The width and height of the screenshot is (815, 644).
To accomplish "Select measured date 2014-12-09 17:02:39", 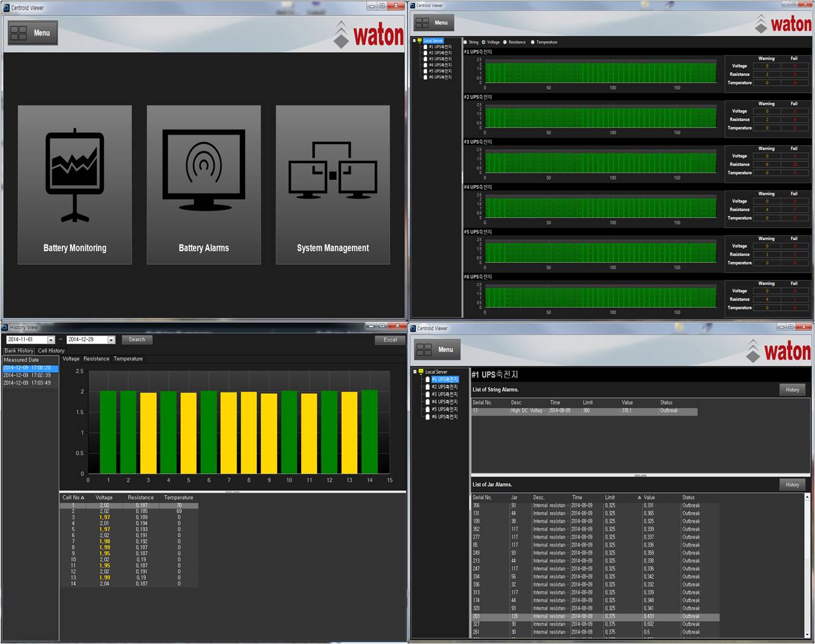I will coord(27,376).
